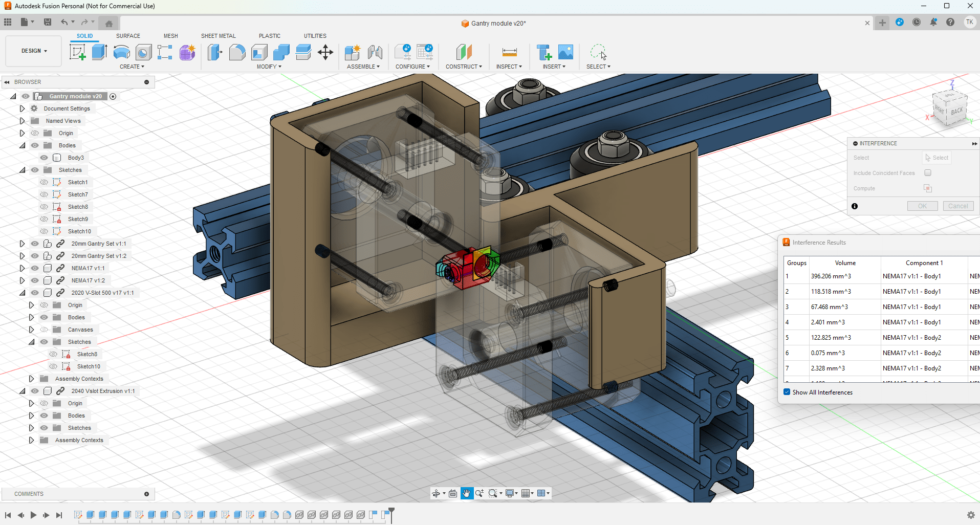Select the Shell tool icon
The image size is (980, 525).
pyautogui.click(x=259, y=52)
